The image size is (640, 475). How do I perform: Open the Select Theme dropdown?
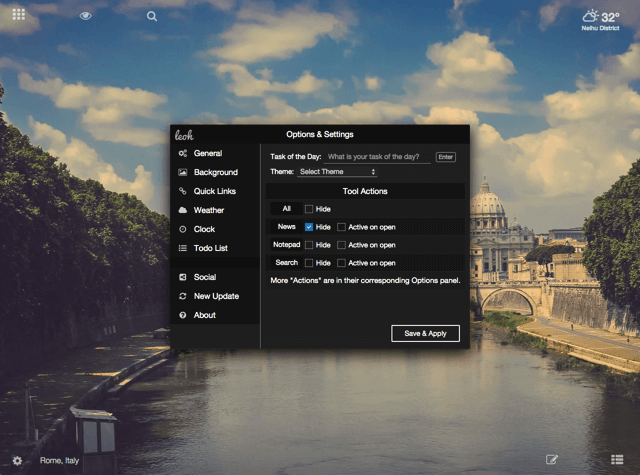[337, 172]
